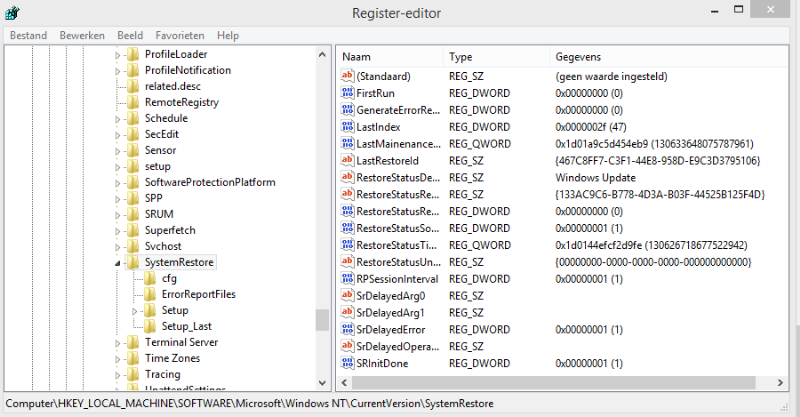Click the binary icon next to LastIndex
Screen dimensions: 800x417
(x=347, y=127)
